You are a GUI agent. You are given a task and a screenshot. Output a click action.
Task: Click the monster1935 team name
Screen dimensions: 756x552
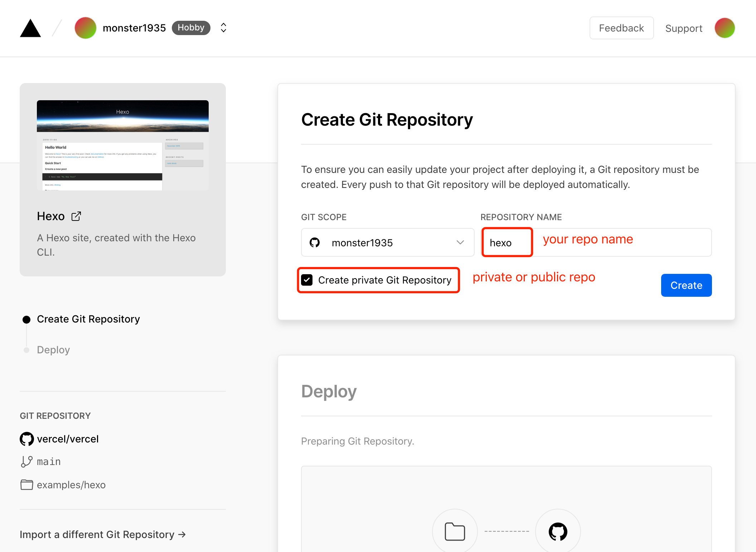coord(134,28)
